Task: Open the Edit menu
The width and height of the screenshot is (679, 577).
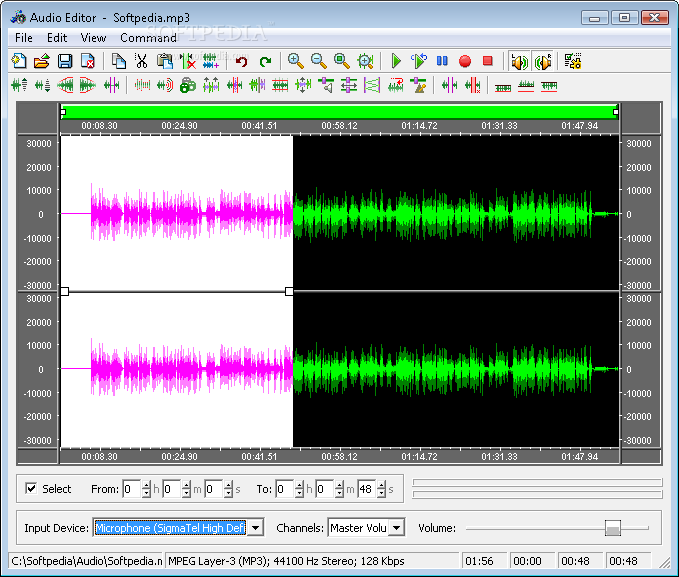Action: (x=57, y=38)
